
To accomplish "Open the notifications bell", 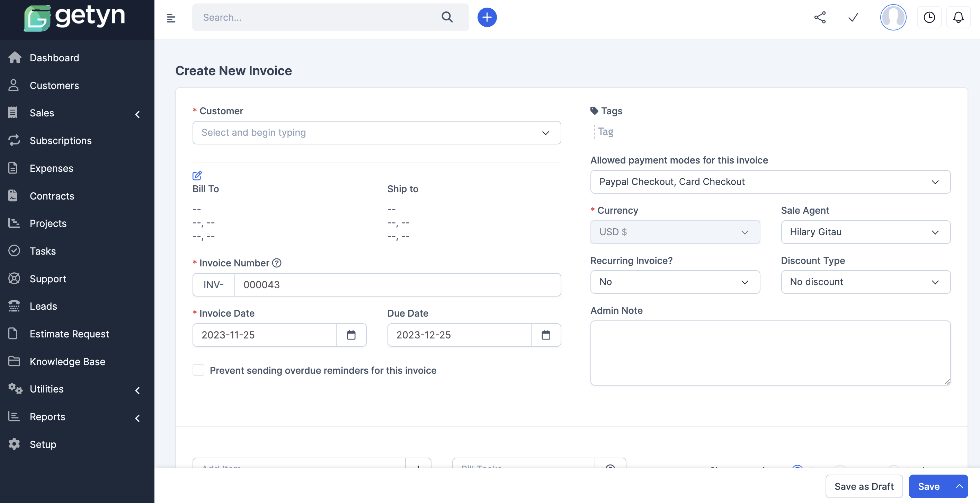I will coord(958,17).
